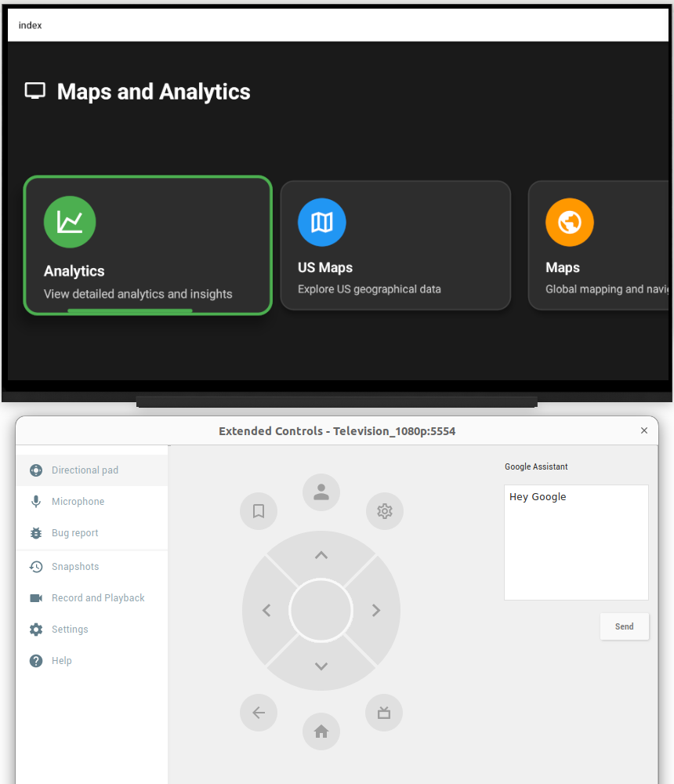Click the profile icon on the remote
The image size is (674, 784).
321,492
